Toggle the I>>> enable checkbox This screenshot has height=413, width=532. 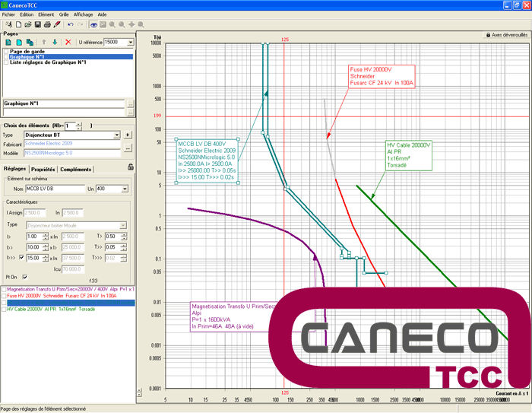pyautogui.click(x=21, y=258)
